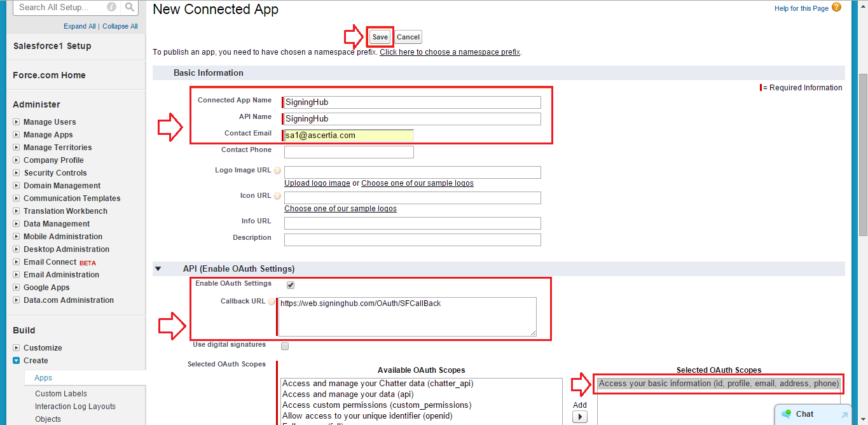Open Google Apps in sidebar
Screen dimensions: 868x425
tap(46, 288)
